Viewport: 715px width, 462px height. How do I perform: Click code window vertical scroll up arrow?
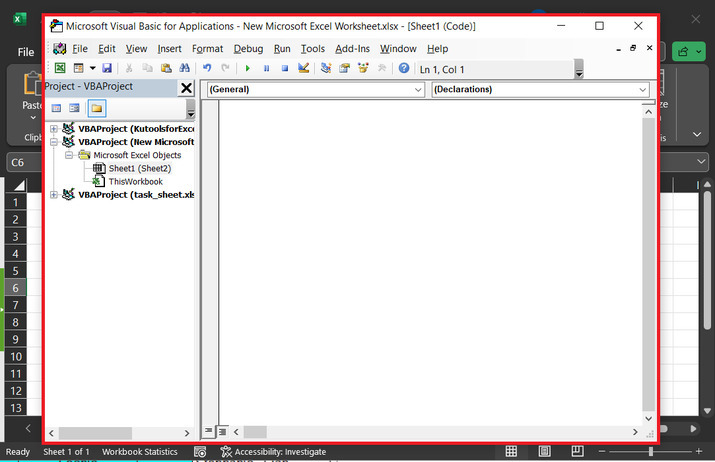pos(648,112)
